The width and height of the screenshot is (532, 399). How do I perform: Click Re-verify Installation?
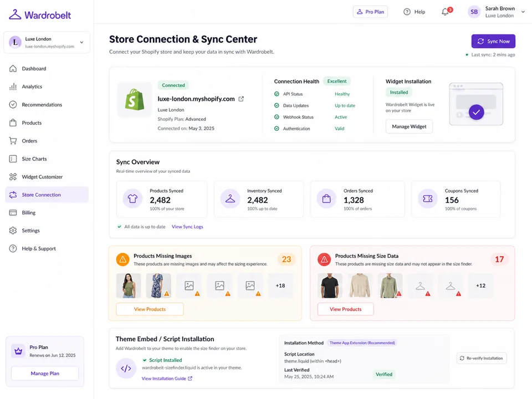point(482,359)
